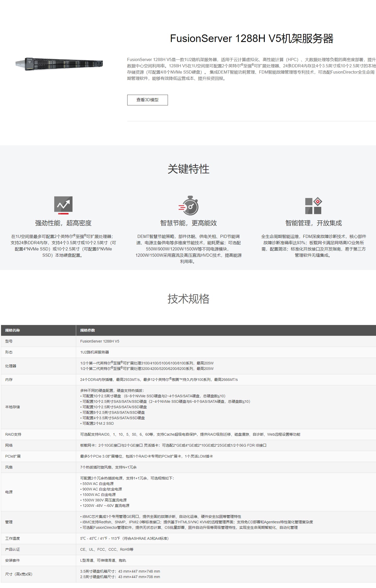This screenshot has height=588, width=376.
Task: Click the FusionServer 1288H V5 model value cell
Action: tap(100, 341)
